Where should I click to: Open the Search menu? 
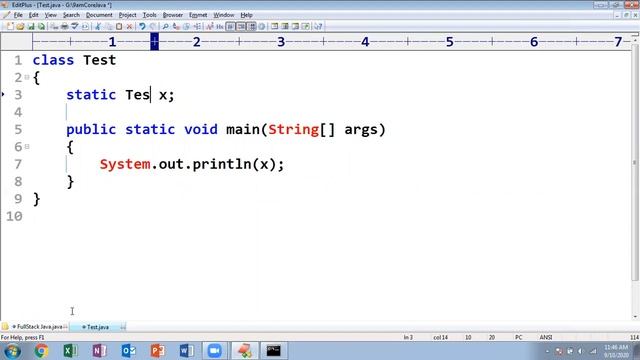(71, 15)
